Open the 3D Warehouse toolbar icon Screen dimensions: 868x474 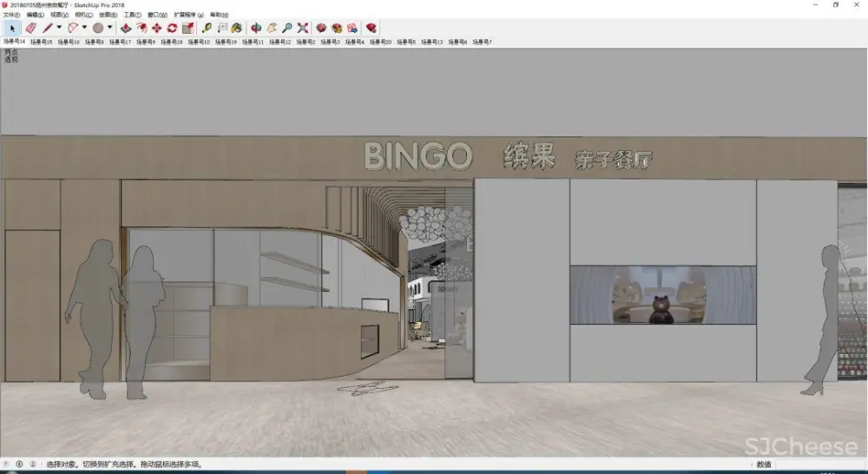(x=321, y=28)
